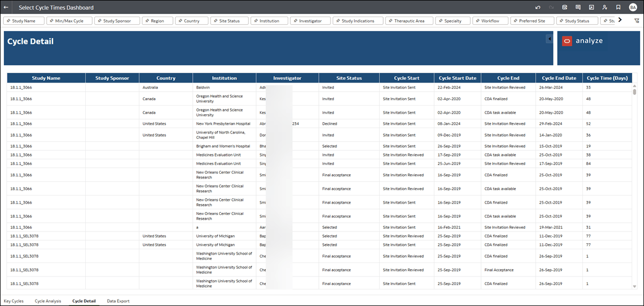Sort by Study Sponsor column header
Screen dimensions: 644x306
(112, 78)
